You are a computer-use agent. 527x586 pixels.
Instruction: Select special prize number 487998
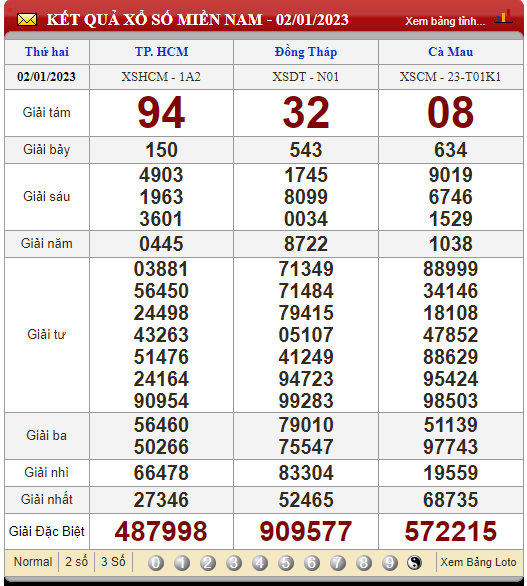coord(161,531)
